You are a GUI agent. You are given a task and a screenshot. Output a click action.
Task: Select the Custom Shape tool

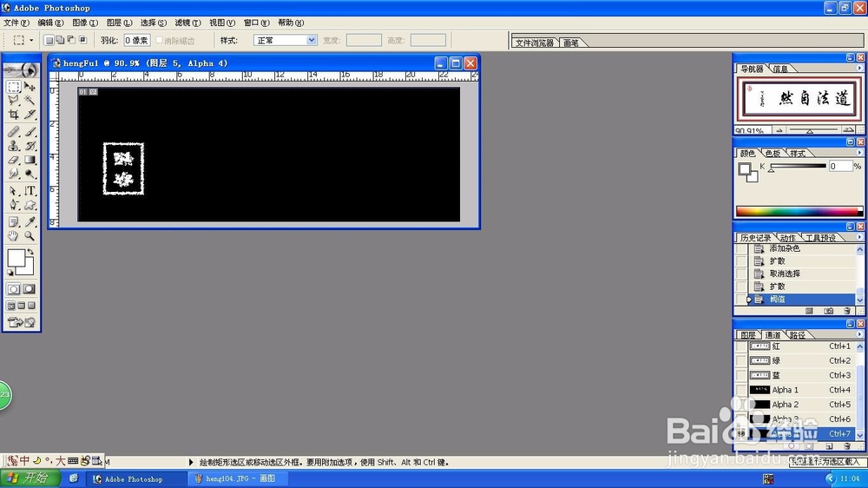tap(30, 205)
